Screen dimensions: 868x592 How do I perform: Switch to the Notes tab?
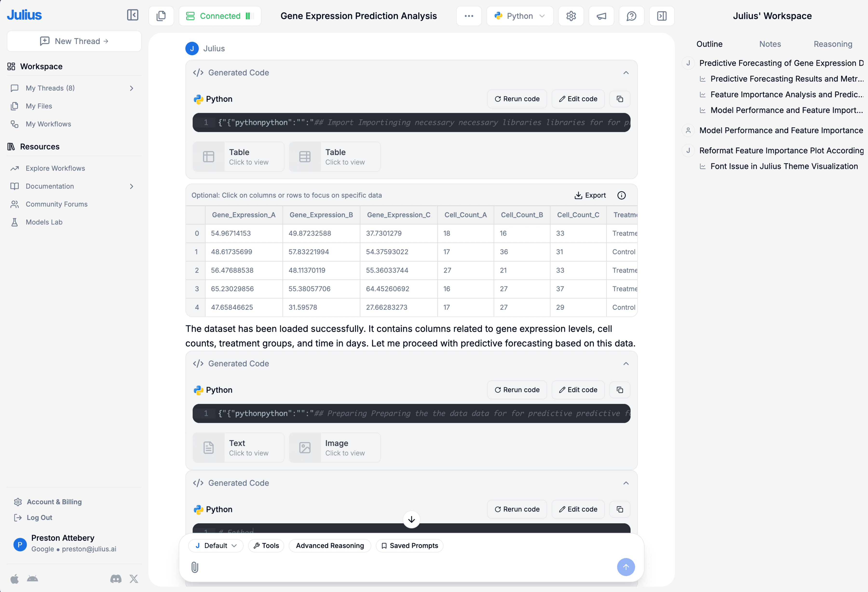770,44
